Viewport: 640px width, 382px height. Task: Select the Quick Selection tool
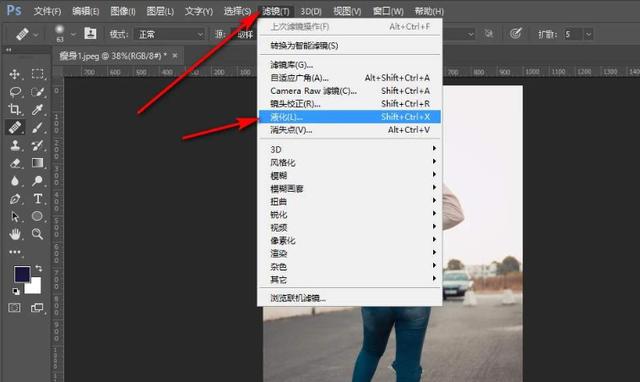38,92
